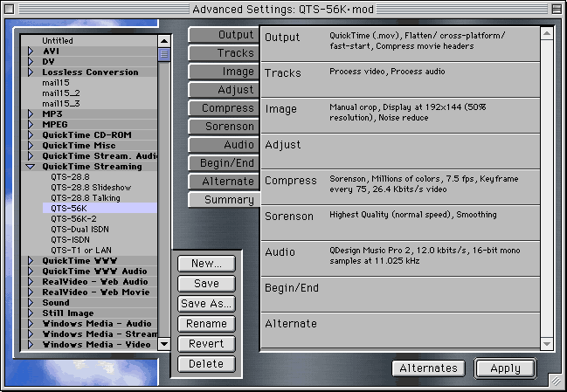Expand the Sound settings group
This screenshot has height=392, width=567.
tap(31, 303)
